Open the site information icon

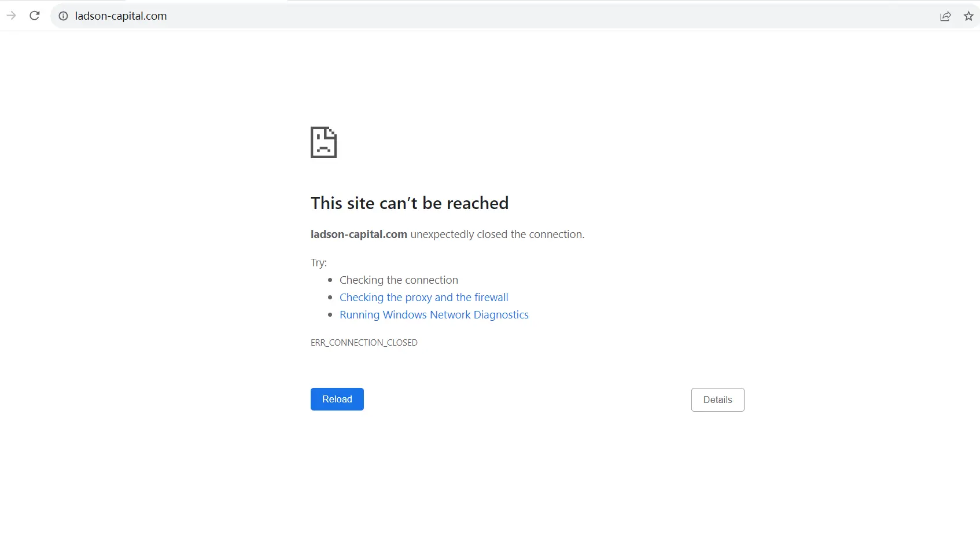point(64,16)
